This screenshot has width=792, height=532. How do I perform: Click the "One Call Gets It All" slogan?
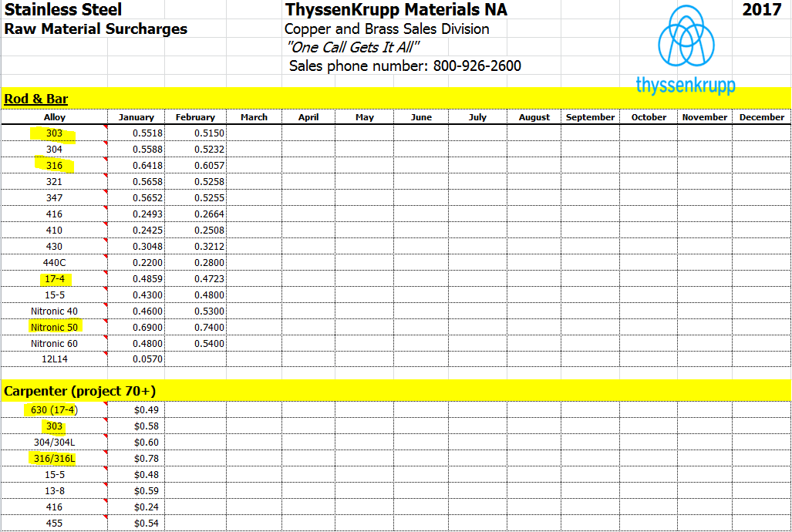click(352, 47)
